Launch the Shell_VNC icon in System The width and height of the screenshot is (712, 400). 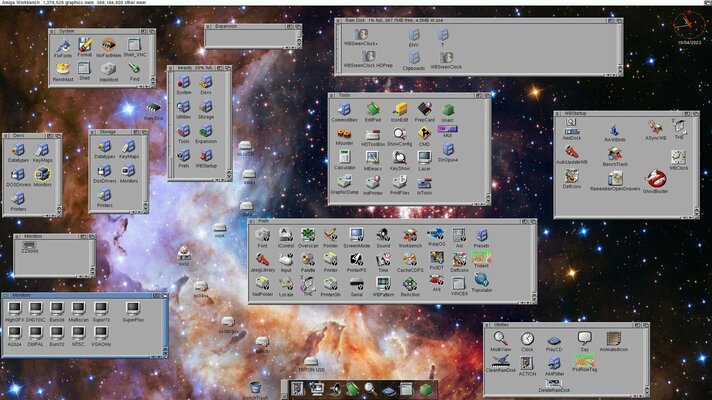[x=134, y=44]
